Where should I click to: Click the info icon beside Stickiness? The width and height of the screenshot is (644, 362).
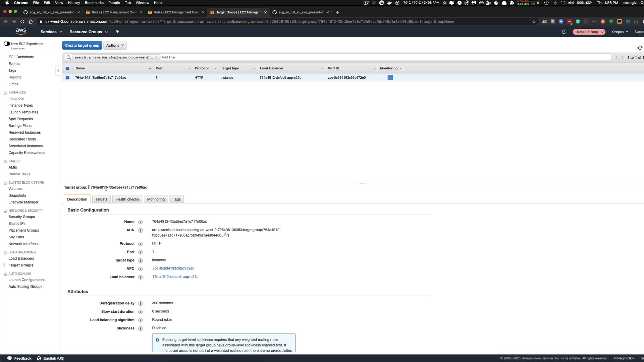(x=141, y=328)
